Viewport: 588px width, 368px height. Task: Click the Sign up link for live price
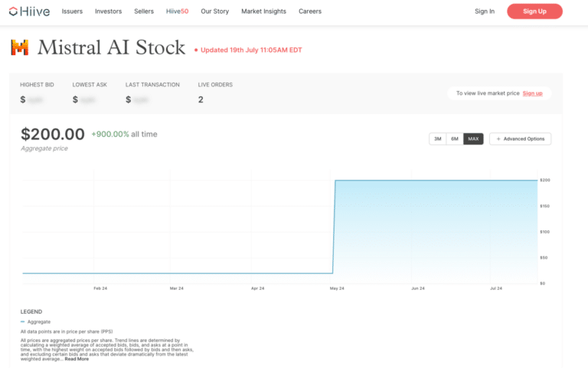tap(532, 93)
